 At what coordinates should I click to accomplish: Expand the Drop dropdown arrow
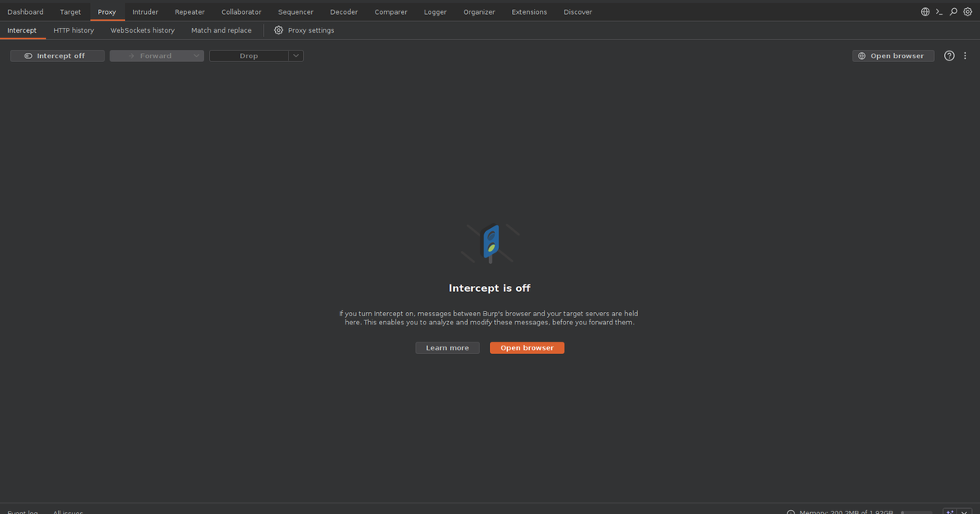coord(296,56)
